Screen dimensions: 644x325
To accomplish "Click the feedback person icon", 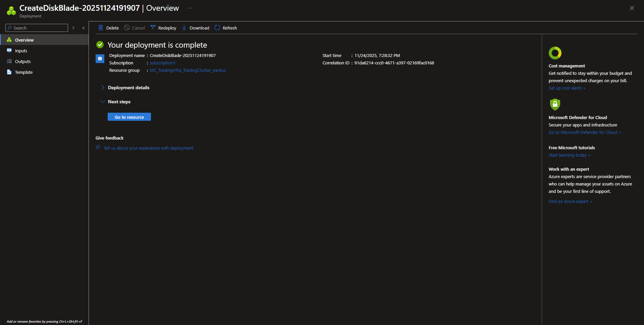I will [x=98, y=148].
